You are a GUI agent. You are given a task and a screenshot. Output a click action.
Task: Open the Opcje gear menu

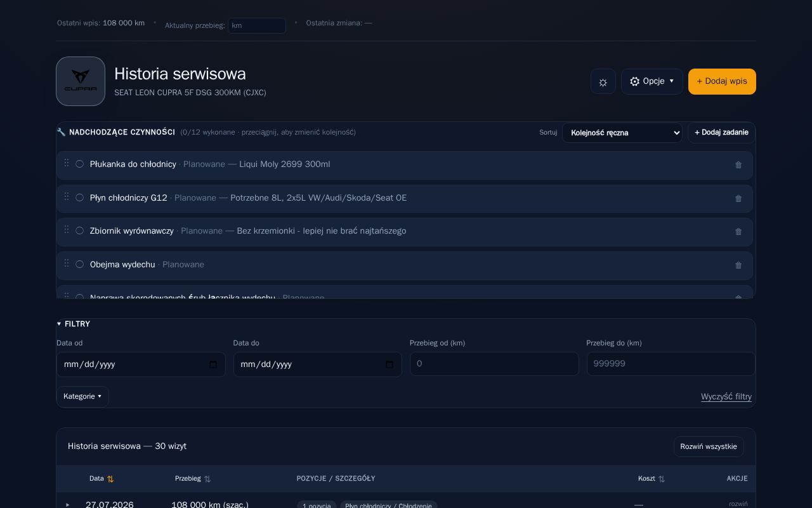(x=652, y=81)
